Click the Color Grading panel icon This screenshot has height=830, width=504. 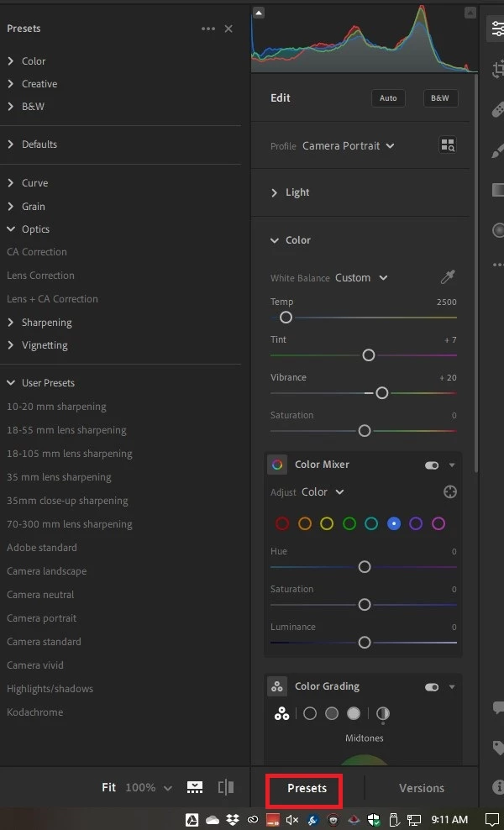click(277, 686)
